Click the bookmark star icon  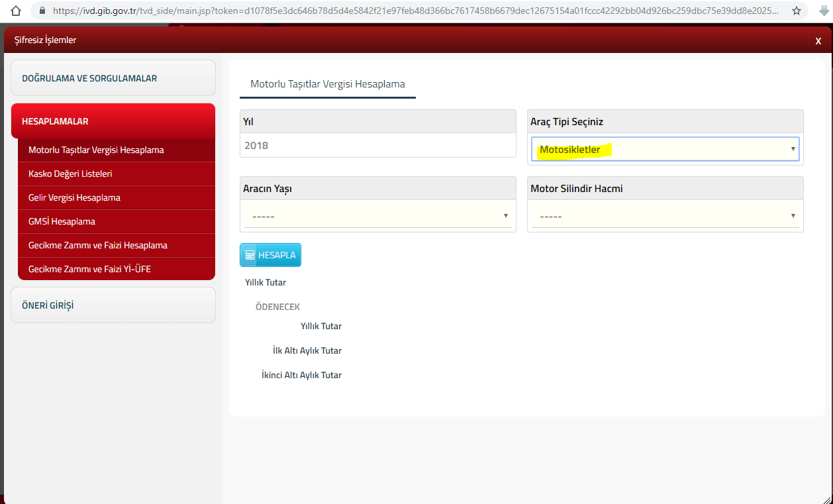coord(797,11)
